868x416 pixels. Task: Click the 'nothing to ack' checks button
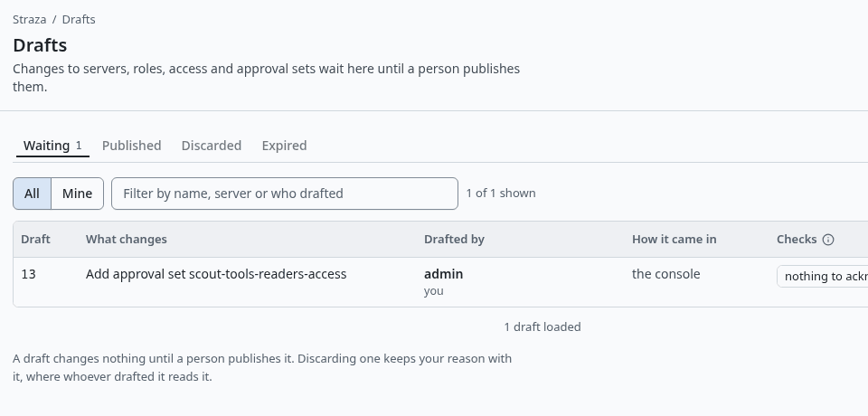(x=823, y=277)
